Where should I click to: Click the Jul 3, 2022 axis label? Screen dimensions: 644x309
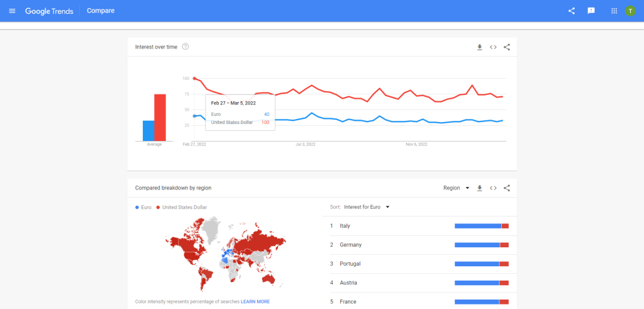click(x=306, y=145)
